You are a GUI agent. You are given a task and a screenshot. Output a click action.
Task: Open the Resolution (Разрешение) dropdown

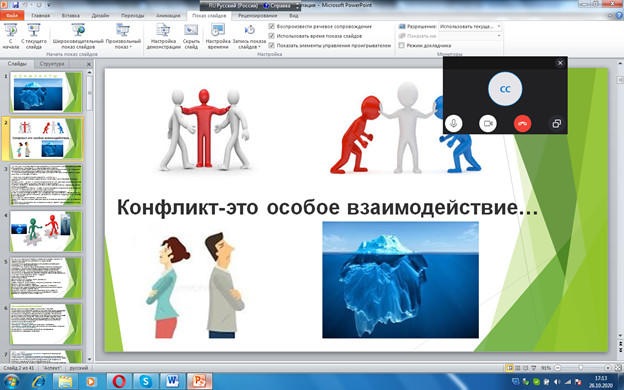470,27
